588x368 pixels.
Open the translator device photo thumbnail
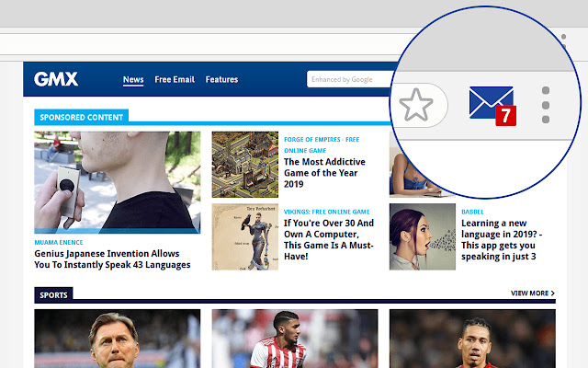pyautogui.click(x=117, y=182)
